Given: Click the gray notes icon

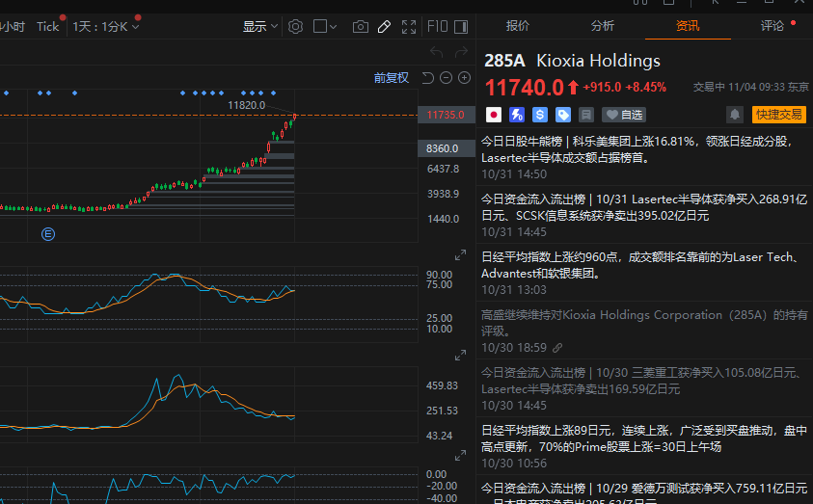Looking at the screenshot, I should click(586, 115).
